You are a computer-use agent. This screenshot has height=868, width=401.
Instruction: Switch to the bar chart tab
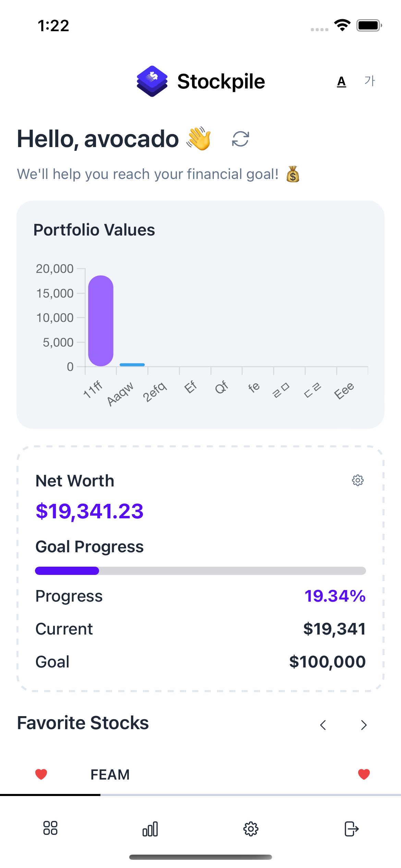click(150, 829)
